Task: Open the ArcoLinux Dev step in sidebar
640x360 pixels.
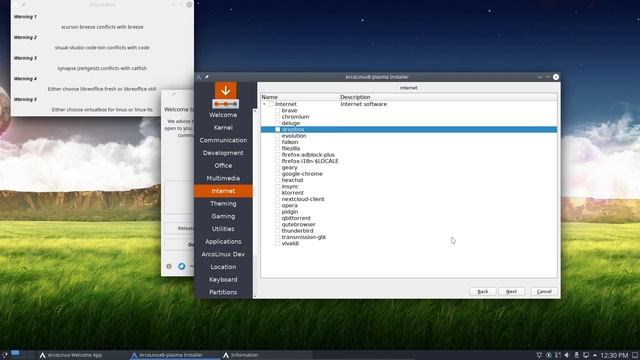Action: pos(223,254)
